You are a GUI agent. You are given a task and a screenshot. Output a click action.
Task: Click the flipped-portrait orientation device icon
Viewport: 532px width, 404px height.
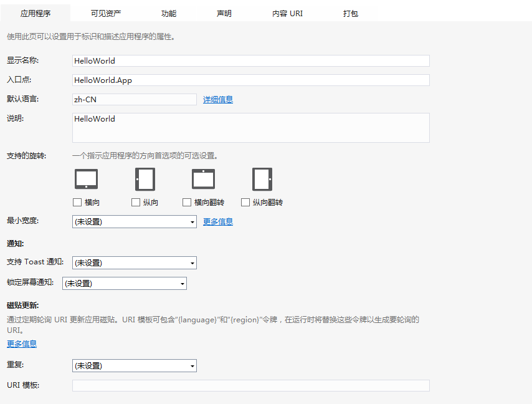[x=262, y=178]
